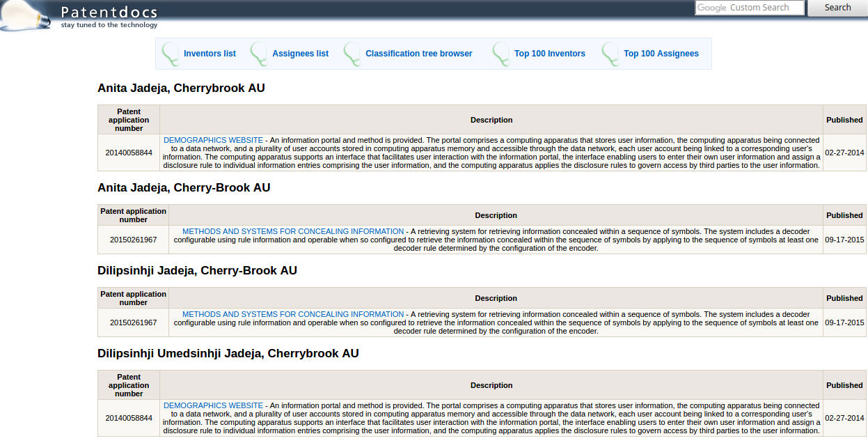868x443 pixels.
Task: Open the Classification tree browser
Action: coord(418,54)
